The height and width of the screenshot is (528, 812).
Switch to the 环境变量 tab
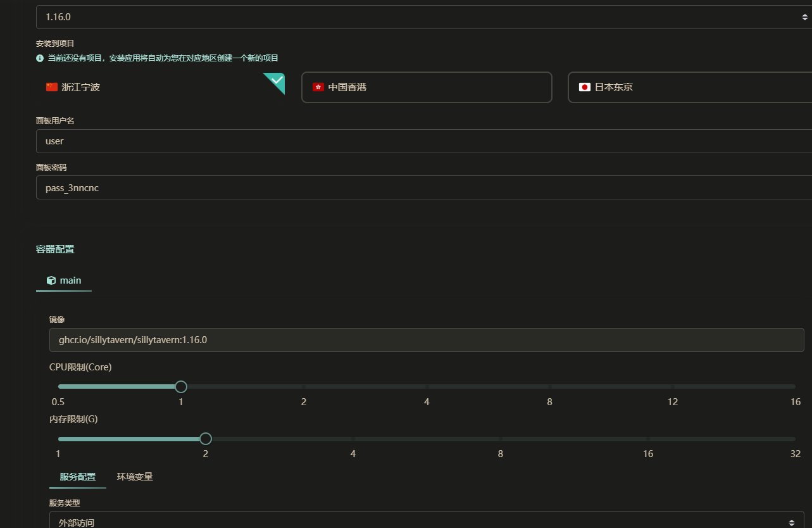[x=135, y=477]
